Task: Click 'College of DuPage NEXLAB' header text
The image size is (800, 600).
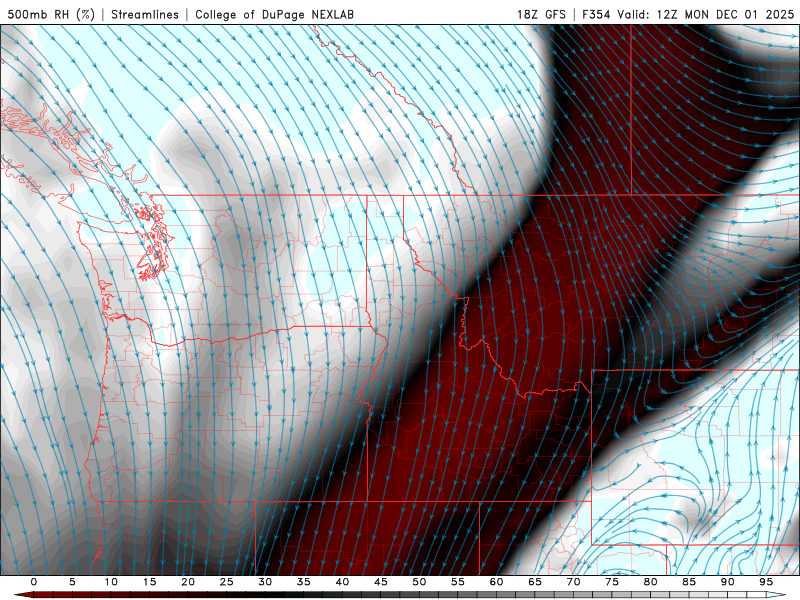Action: click(x=274, y=14)
